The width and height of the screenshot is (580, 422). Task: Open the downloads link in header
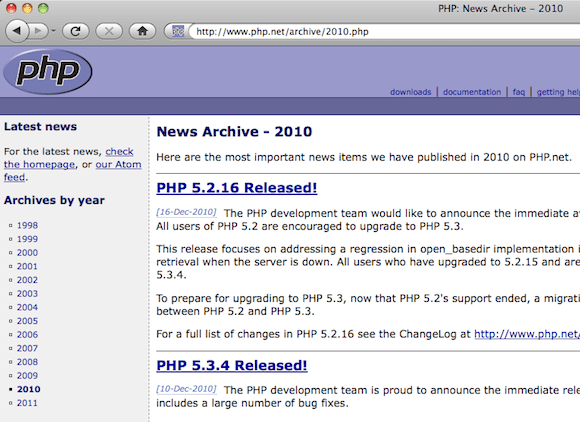pos(411,92)
